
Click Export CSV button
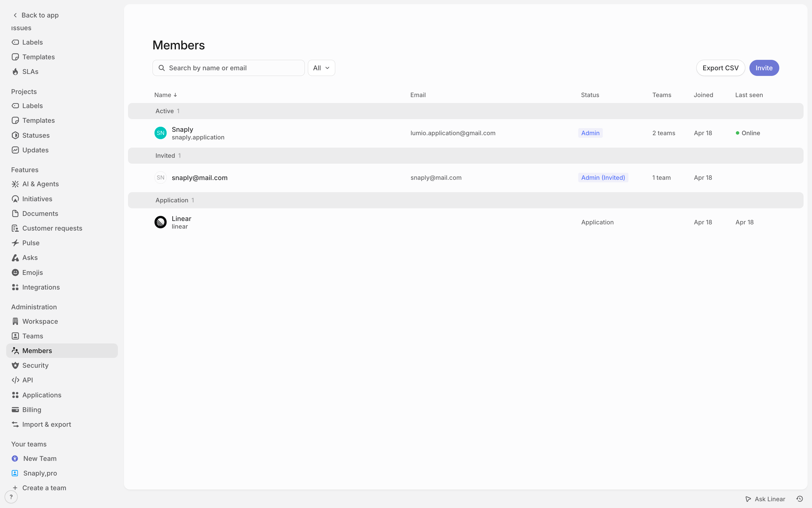[x=720, y=68]
